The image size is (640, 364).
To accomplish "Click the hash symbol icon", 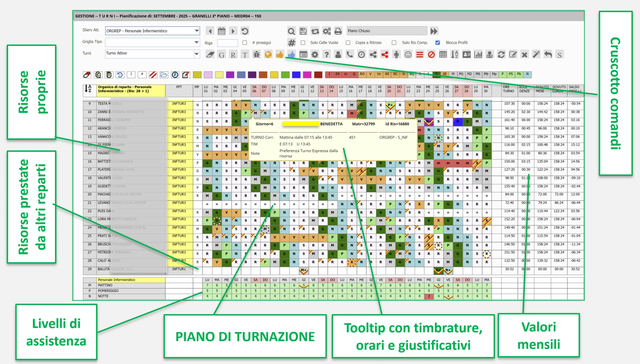I will click(x=292, y=43).
